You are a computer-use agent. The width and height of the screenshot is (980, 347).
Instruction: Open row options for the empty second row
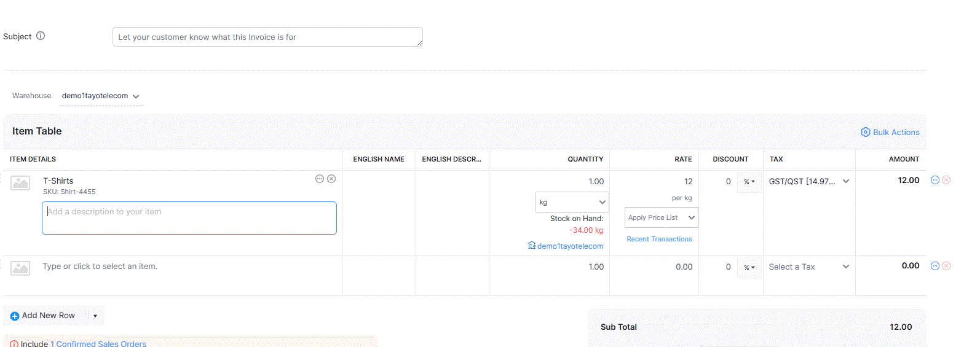coord(935,266)
